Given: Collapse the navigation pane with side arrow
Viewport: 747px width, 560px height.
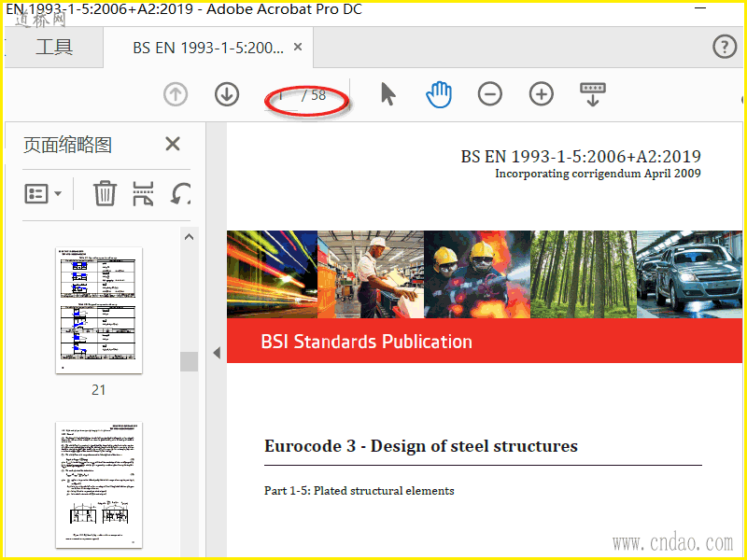Looking at the screenshot, I should point(217,353).
